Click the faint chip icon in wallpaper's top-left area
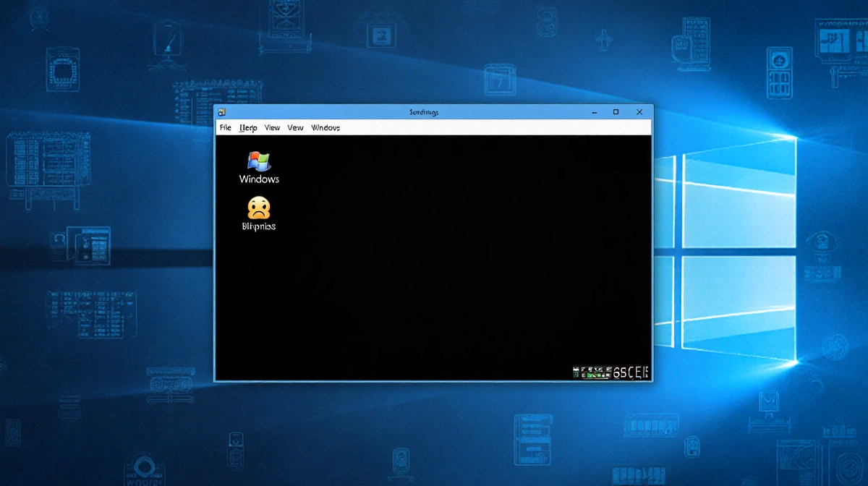This screenshot has height=486, width=868. tap(63, 69)
